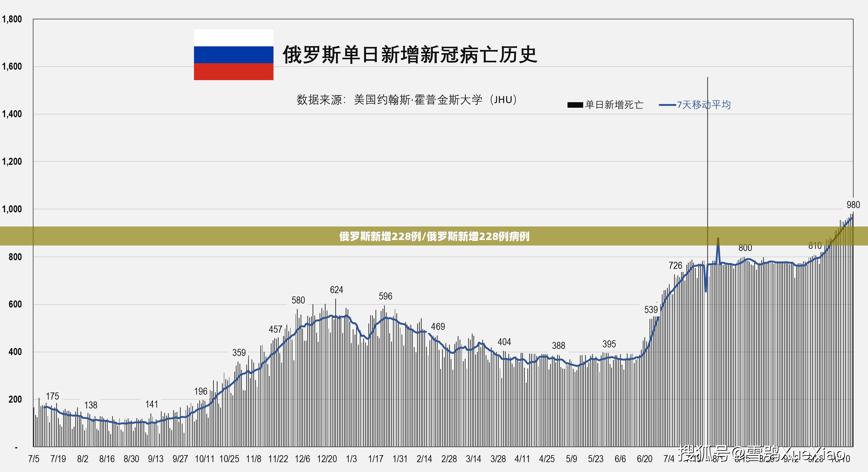This screenshot has width=868, height=472.
Task: Click the 539 data label
Action: click(651, 310)
